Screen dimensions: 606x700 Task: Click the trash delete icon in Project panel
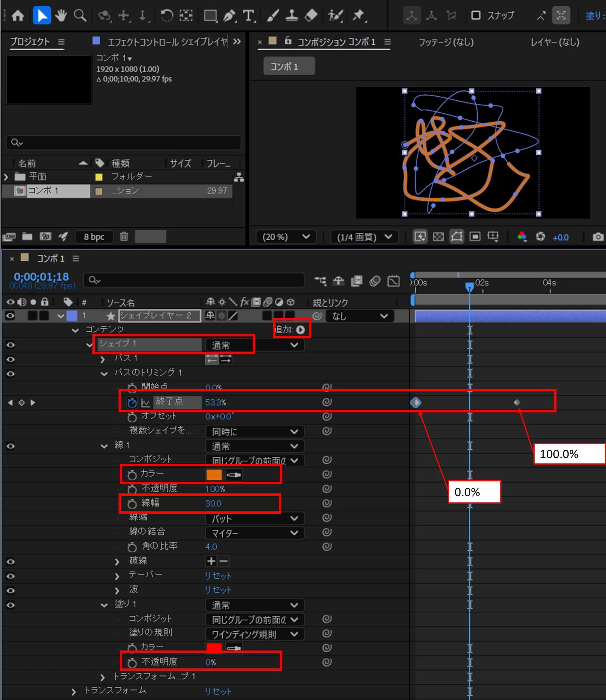pyautogui.click(x=124, y=236)
